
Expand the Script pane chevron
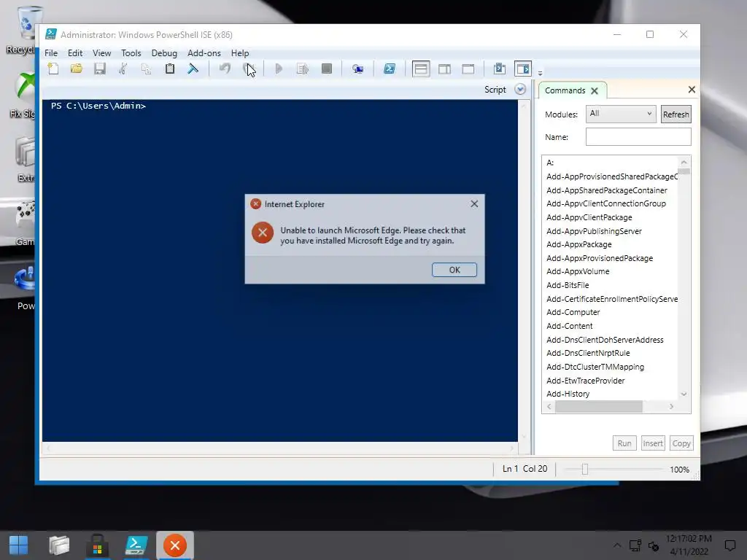click(520, 90)
